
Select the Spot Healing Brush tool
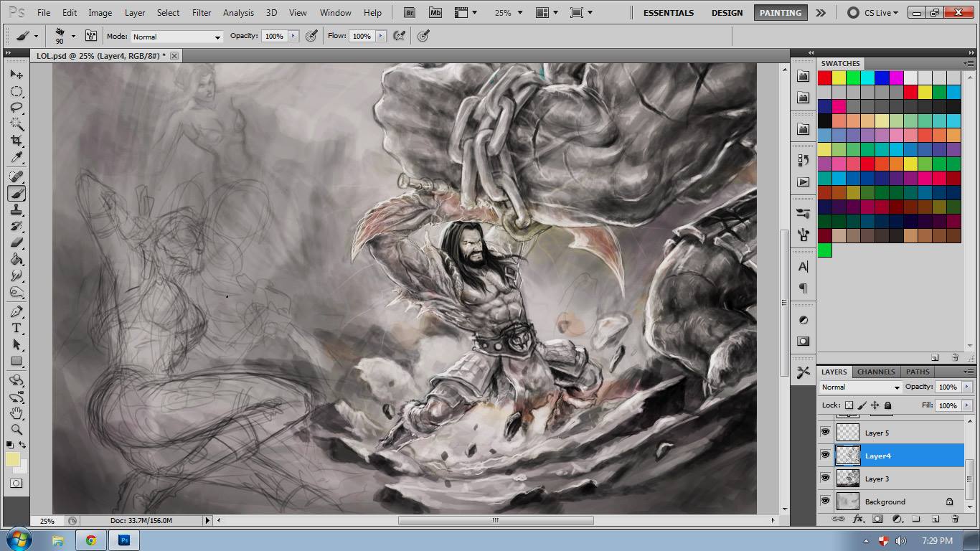tap(16, 176)
